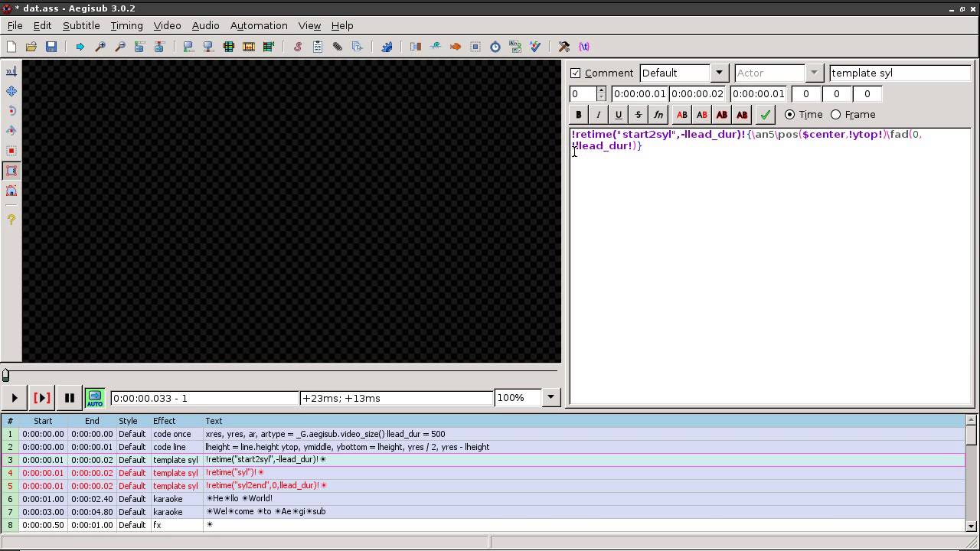Open the Actor dropdown arrow
Screen dimensions: 980x551
(x=814, y=73)
